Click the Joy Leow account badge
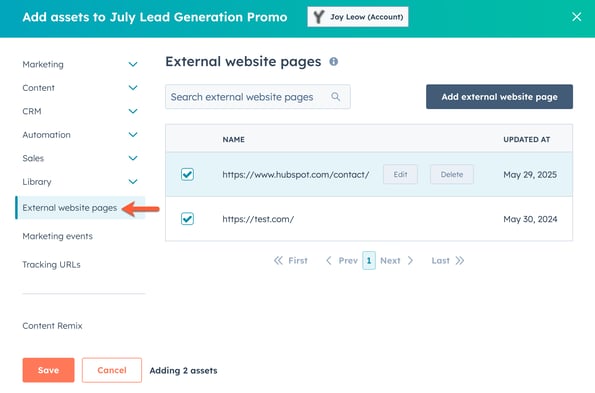 pos(358,17)
